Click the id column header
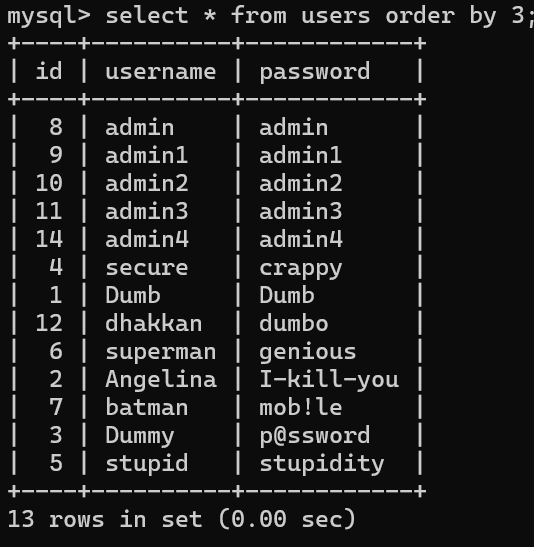The width and height of the screenshot is (534, 547). coord(49,71)
